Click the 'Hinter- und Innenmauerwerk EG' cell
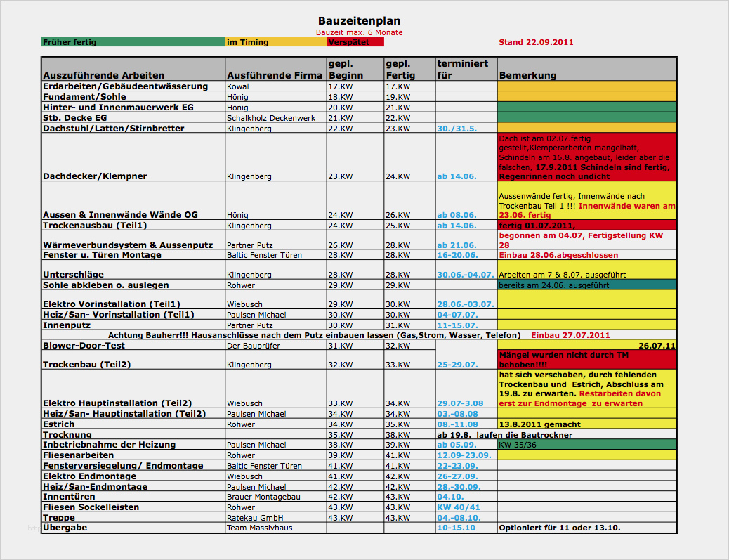The height and width of the screenshot is (560, 729). tap(133, 108)
